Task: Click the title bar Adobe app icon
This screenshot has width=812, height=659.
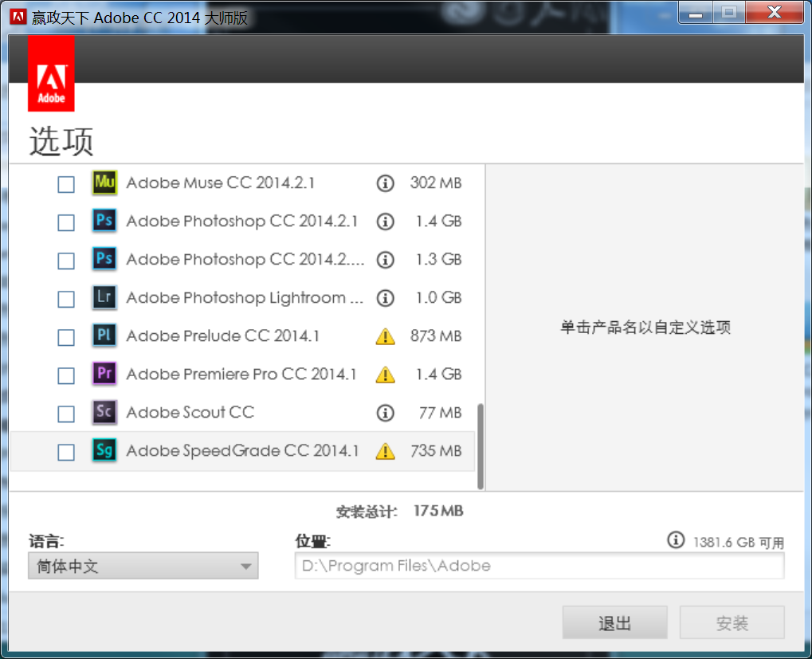Action: (18, 17)
